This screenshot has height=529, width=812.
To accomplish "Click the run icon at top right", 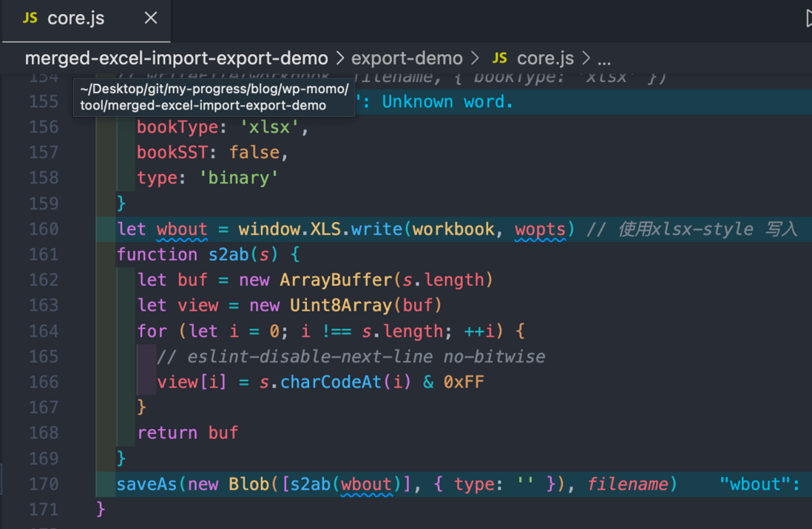I will coord(808,18).
